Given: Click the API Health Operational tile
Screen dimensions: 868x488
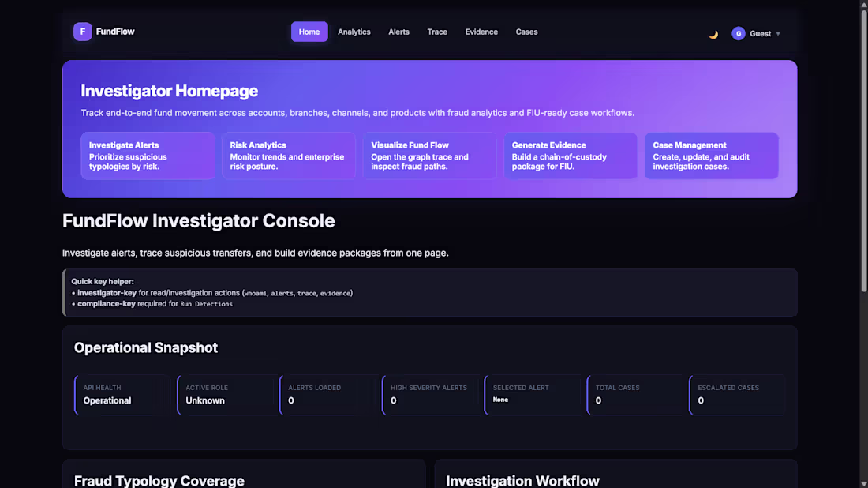Looking at the screenshot, I should 122,394.
